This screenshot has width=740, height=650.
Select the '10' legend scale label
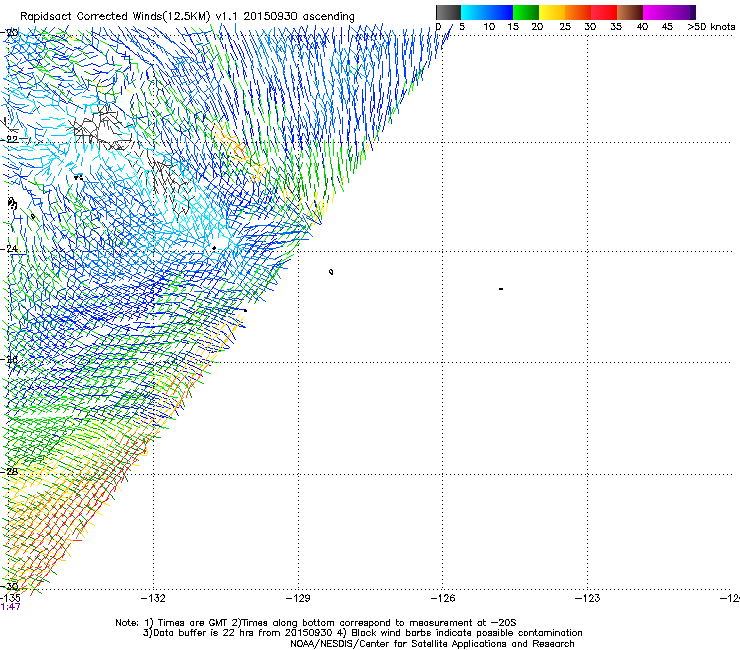(x=489, y=27)
